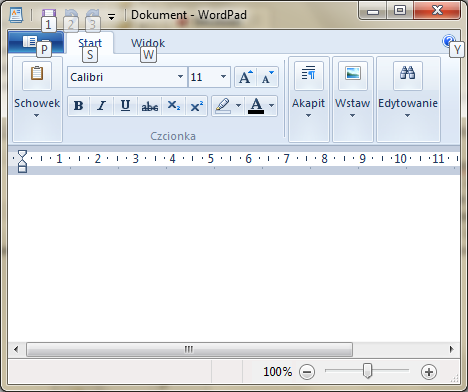The height and width of the screenshot is (392, 468).
Task: Click the Edytowanie binoculars icon
Action: tap(408, 76)
